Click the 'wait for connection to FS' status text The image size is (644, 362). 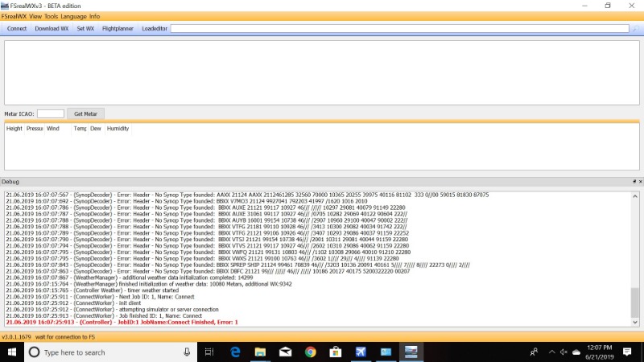point(65,337)
